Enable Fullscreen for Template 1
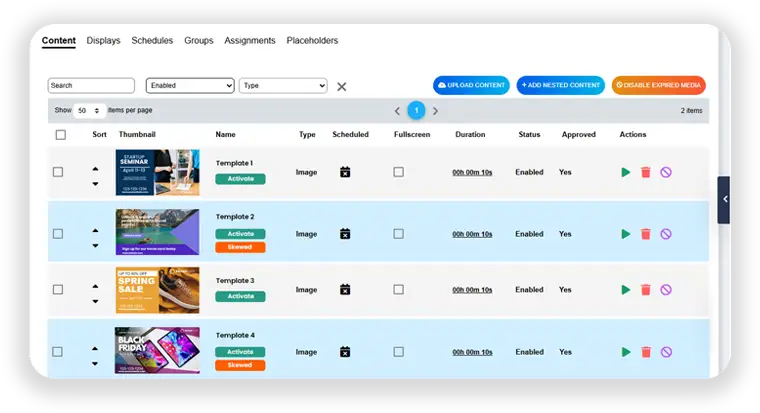The image size is (760, 413). (x=398, y=172)
